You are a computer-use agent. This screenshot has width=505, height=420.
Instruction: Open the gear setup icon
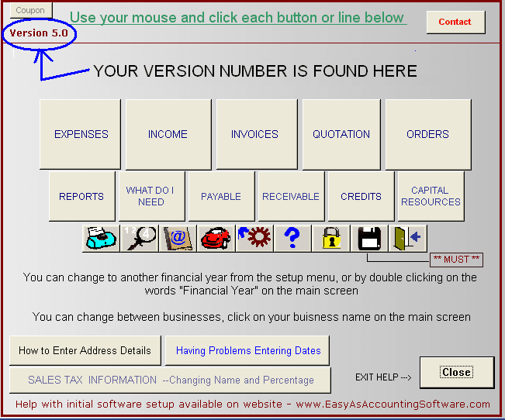[x=254, y=238]
